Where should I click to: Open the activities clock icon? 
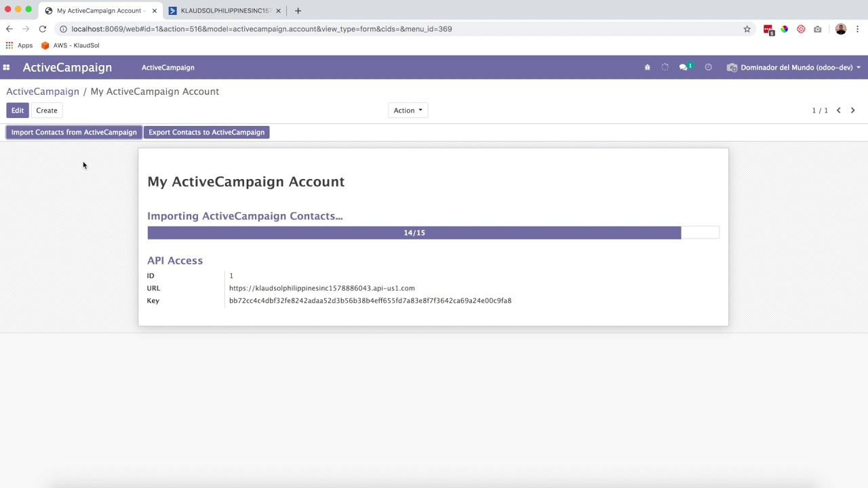click(708, 67)
